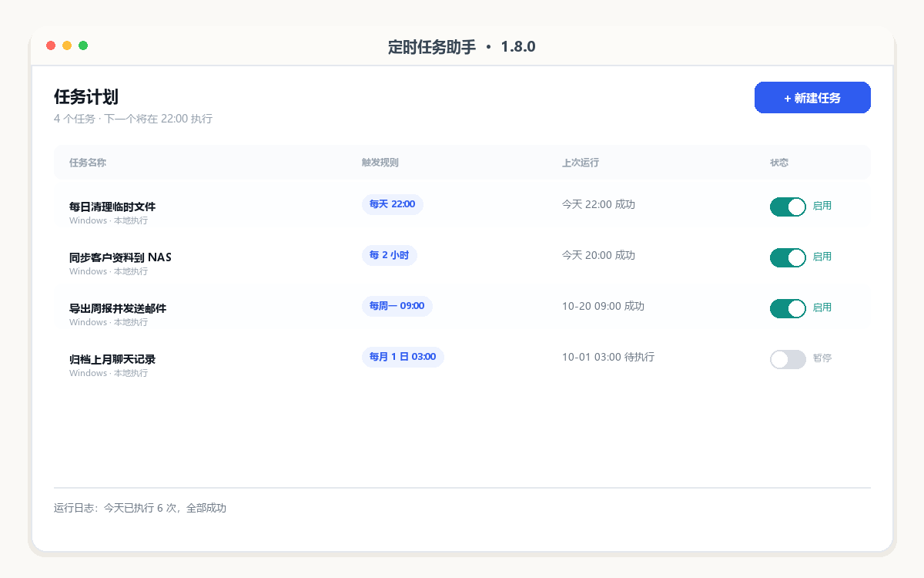Click 今天 22:00 成功 last-run cell
Viewport: 924px width, 578px height.
pyautogui.click(x=598, y=204)
